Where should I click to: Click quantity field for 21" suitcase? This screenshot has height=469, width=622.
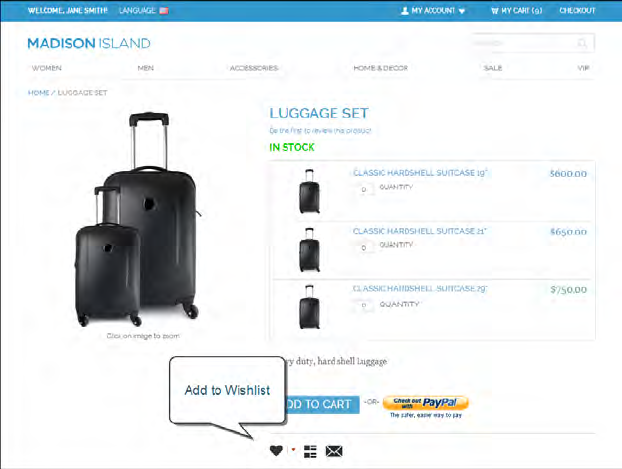point(364,248)
